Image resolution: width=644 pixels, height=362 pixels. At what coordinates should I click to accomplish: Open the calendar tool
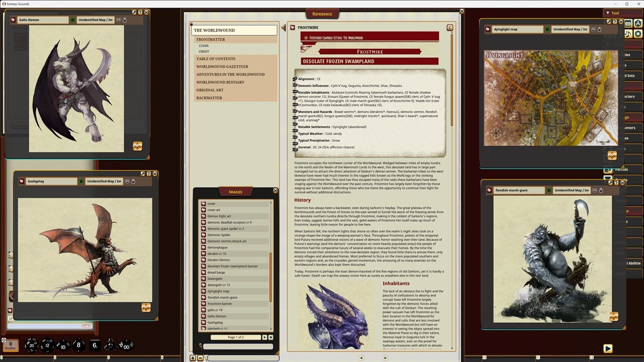[627, 24]
